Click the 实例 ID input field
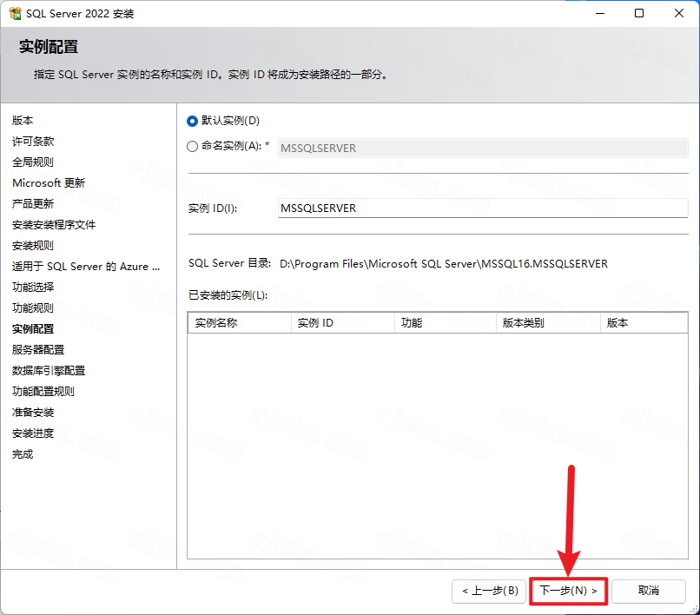Screen dimensions: 700x615 pyautogui.click(x=483, y=208)
